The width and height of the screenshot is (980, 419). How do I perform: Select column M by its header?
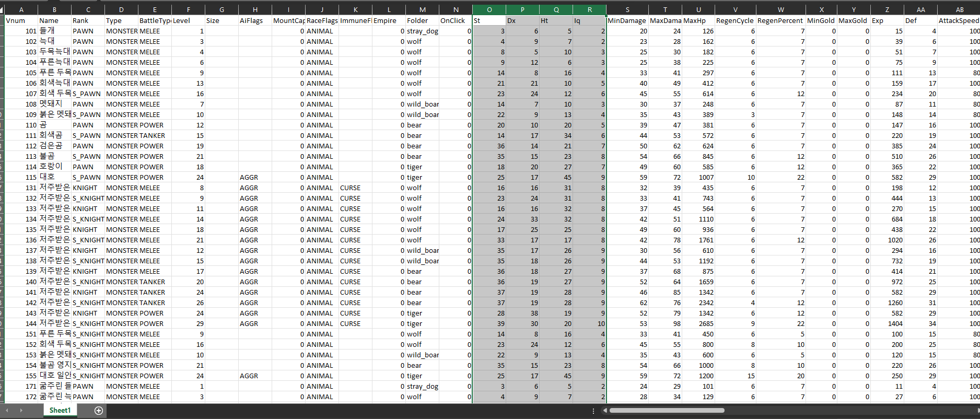coord(422,10)
